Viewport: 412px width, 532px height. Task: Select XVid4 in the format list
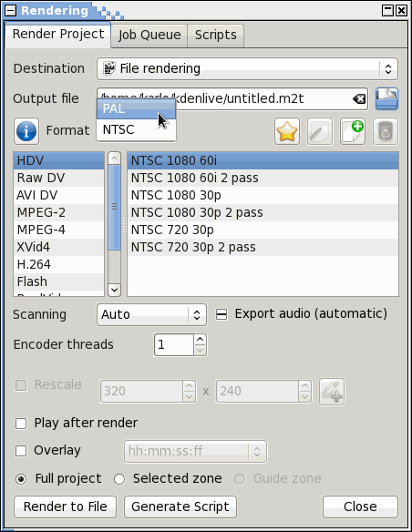point(58,248)
